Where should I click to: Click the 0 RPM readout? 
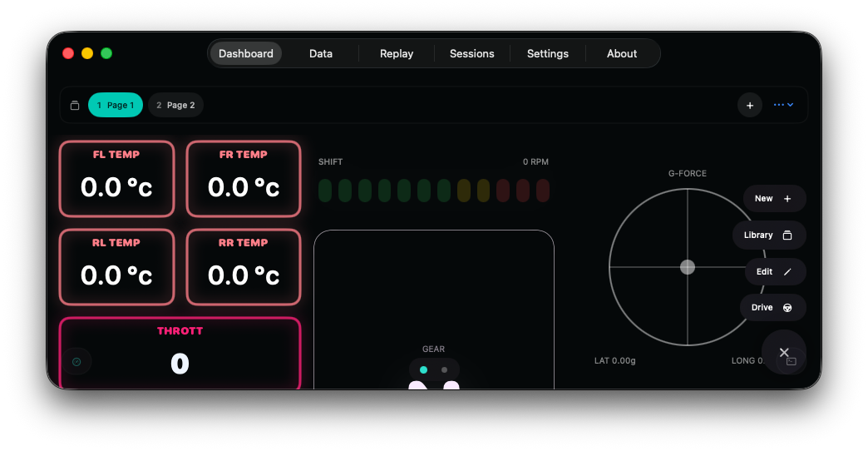[x=535, y=161]
